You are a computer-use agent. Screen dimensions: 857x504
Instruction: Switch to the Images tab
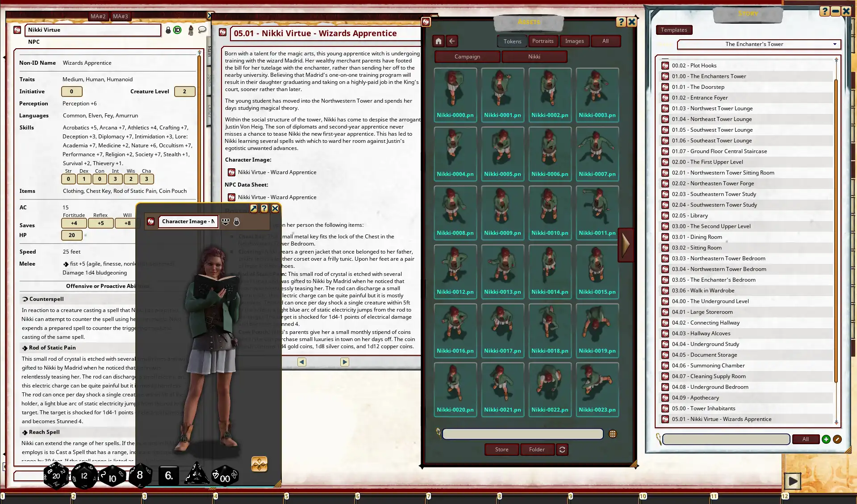pyautogui.click(x=574, y=41)
